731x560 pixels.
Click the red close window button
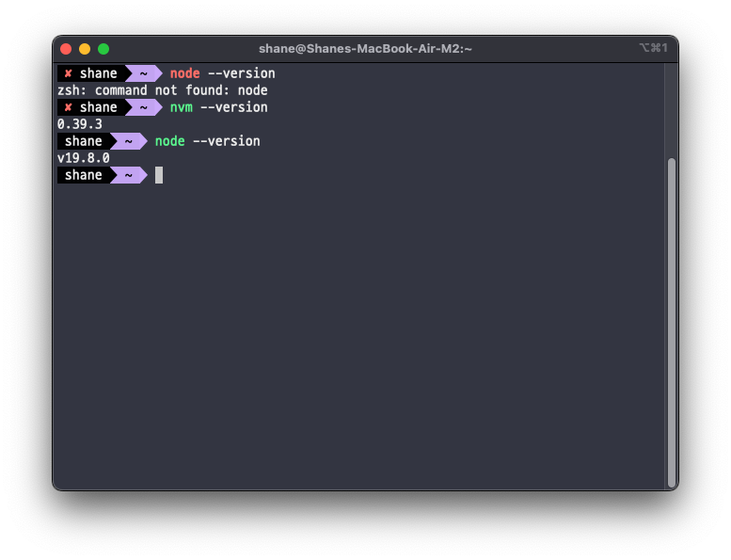point(66,49)
